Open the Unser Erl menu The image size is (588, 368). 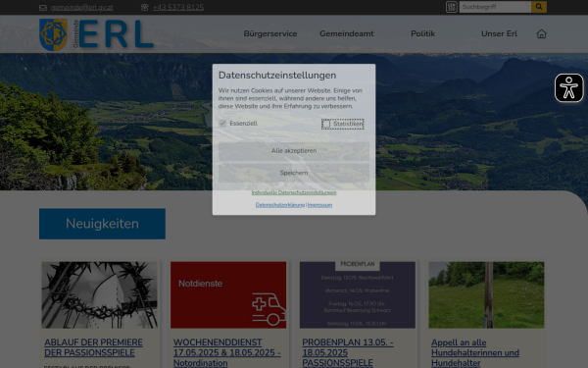(x=499, y=33)
